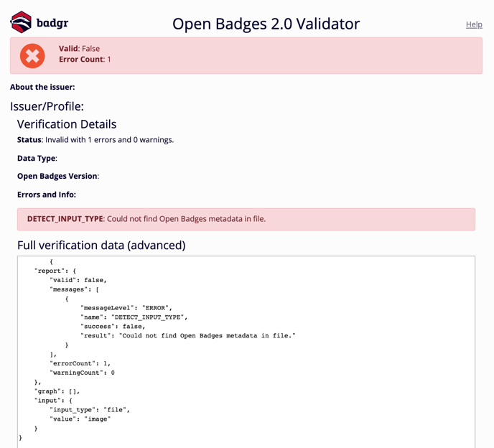This screenshot has width=494, height=448.
Task: Click the 'Full verification data (advanced)' heading
Action: 101,245
